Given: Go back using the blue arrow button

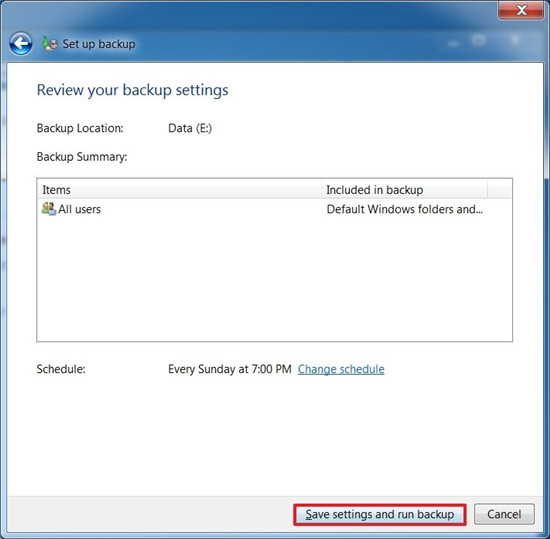Looking at the screenshot, I should pyautogui.click(x=21, y=44).
